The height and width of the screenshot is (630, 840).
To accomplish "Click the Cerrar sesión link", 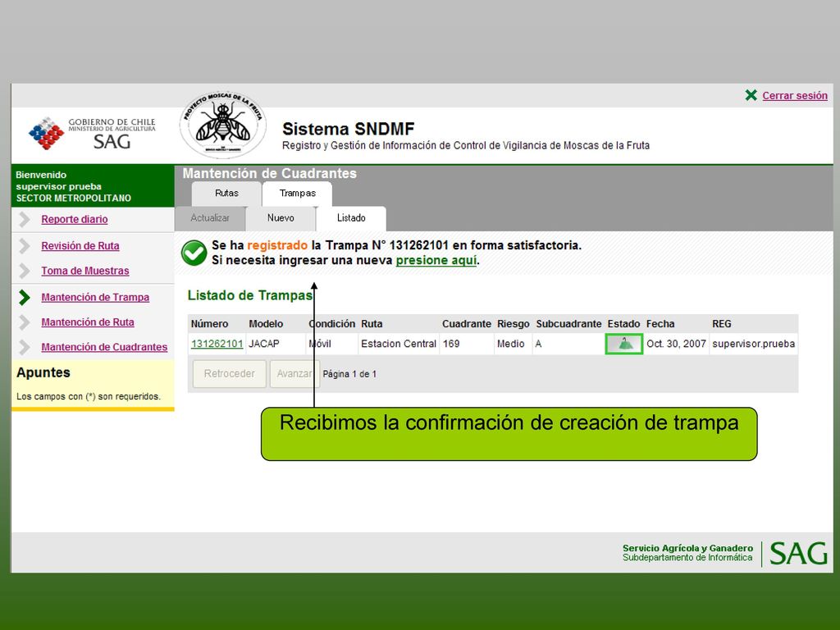I will pyautogui.click(x=795, y=95).
